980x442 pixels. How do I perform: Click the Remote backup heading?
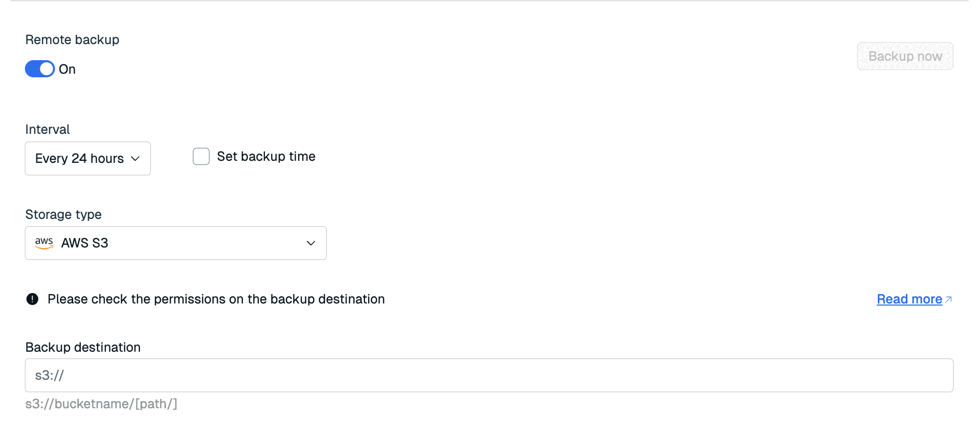(72, 40)
